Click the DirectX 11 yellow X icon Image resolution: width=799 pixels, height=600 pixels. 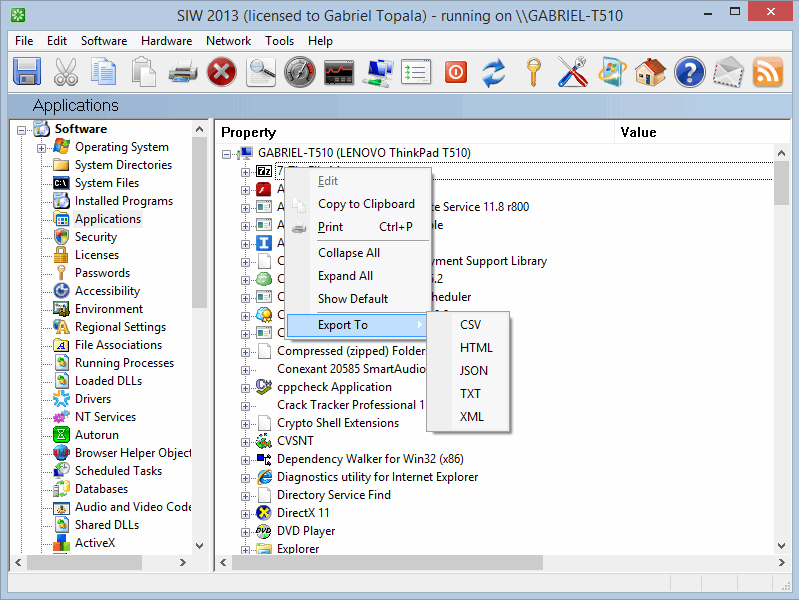click(x=264, y=512)
